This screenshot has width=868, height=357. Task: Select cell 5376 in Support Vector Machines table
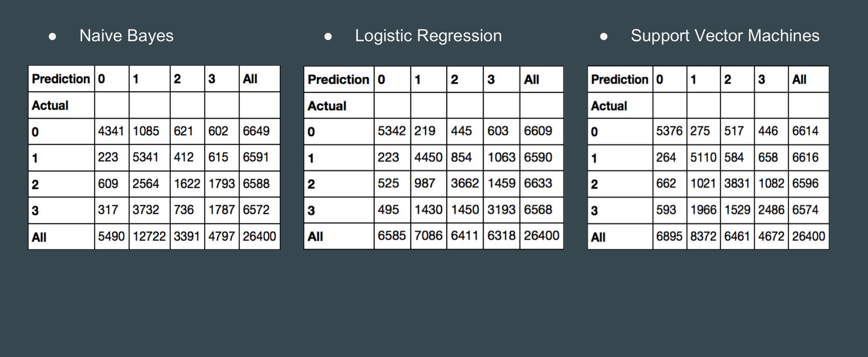[669, 131]
